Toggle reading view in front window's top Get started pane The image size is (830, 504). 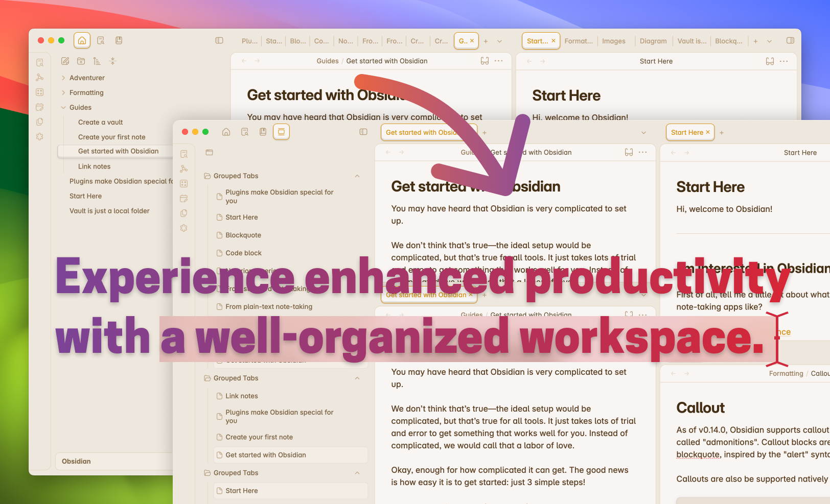(x=629, y=152)
